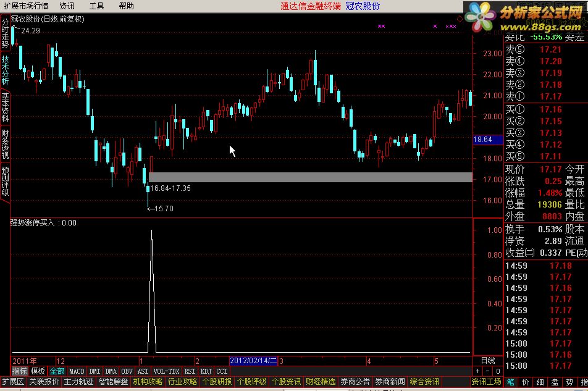Click the 卖⑤ 17.21 order row
This screenshot has height=391, width=588.
click(534, 49)
